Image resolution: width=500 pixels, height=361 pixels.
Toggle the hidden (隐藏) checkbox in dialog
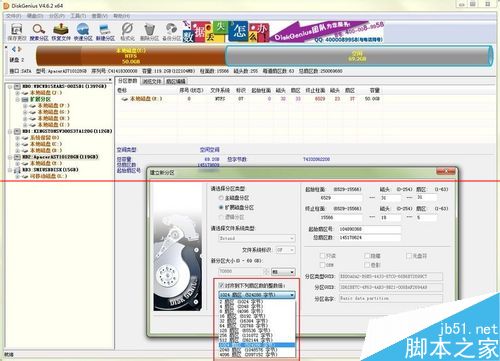367,256
